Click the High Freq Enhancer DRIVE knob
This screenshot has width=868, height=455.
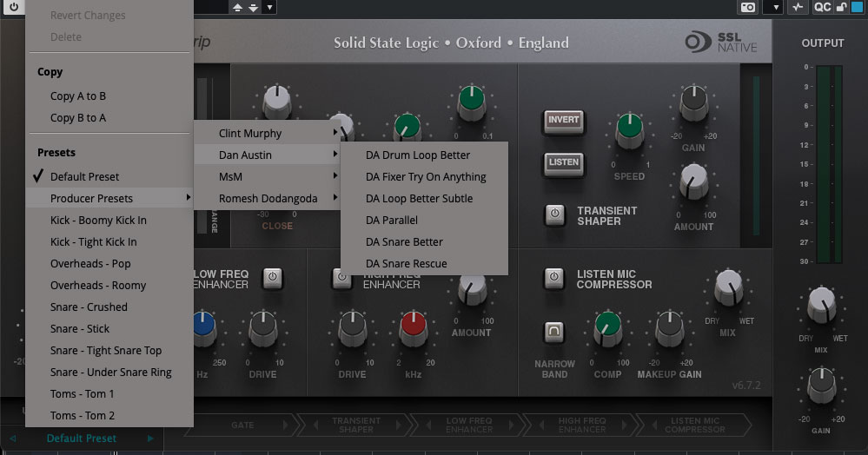[x=353, y=328]
